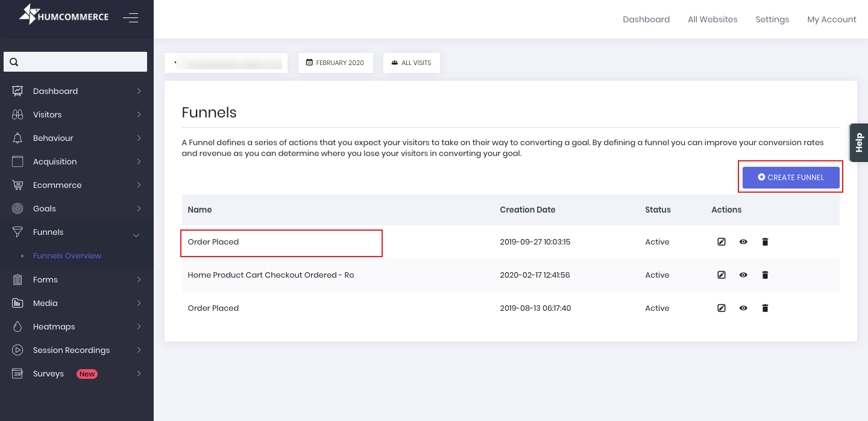Click the HUMCOMMERCE logo
Screen dimensions: 868x421
[63, 14]
